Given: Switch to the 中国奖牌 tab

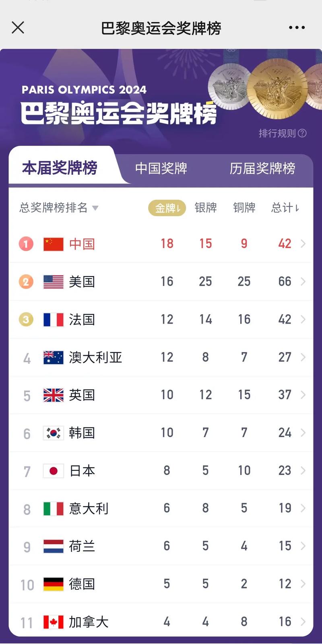Looking at the screenshot, I should (x=161, y=169).
